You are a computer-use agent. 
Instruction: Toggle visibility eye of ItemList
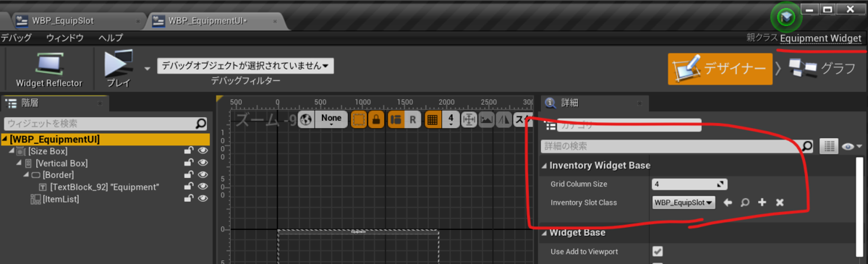203,198
